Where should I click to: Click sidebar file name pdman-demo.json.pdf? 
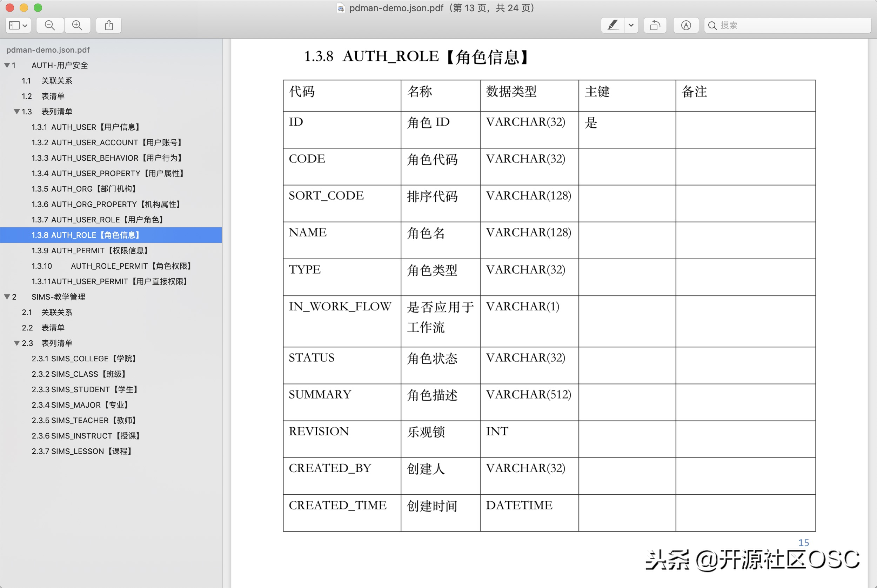[x=48, y=50]
